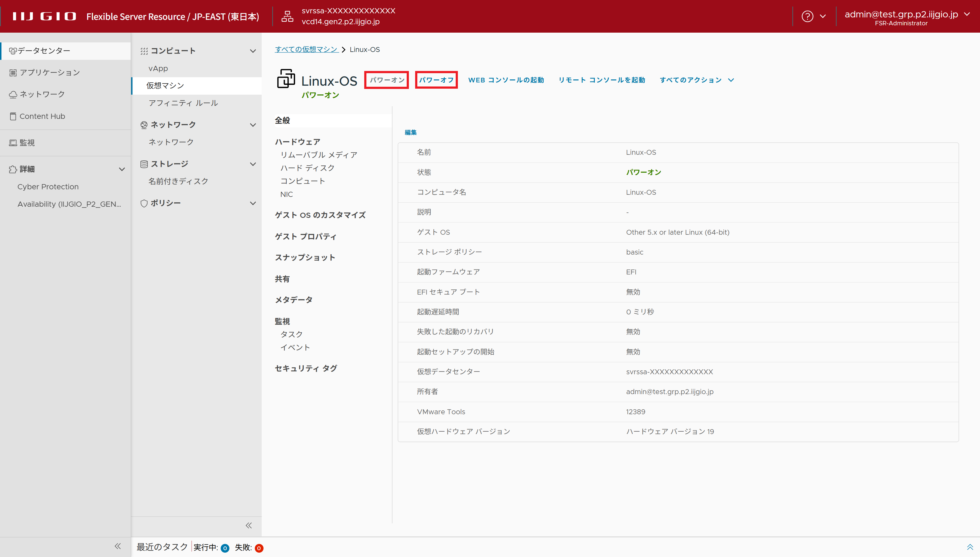Click the IIJ GIO logo
The image size is (980, 557).
[x=44, y=16]
